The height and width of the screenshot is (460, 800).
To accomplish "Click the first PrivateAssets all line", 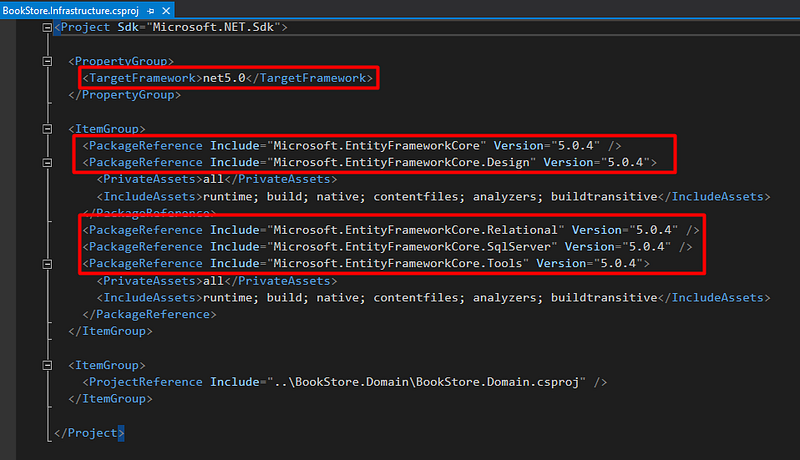I will coord(217,180).
